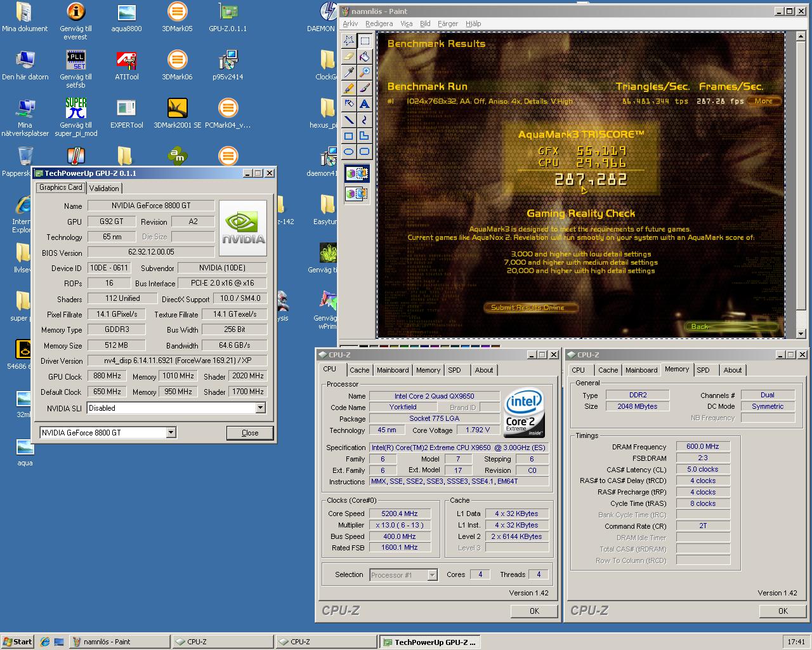Select the 3DMark06 desktop shortcut
Viewport: 812px width, 650px height.
(x=177, y=65)
